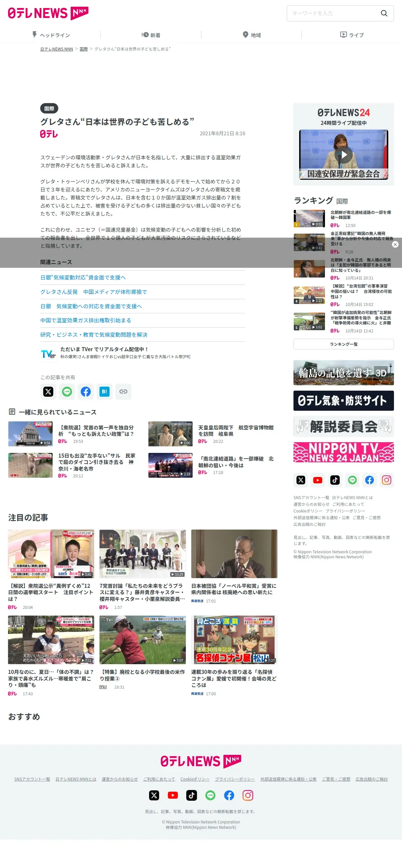Share article on Hatena Bookmark icon
Viewport: 402px width, 868px height.
pos(105,392)
